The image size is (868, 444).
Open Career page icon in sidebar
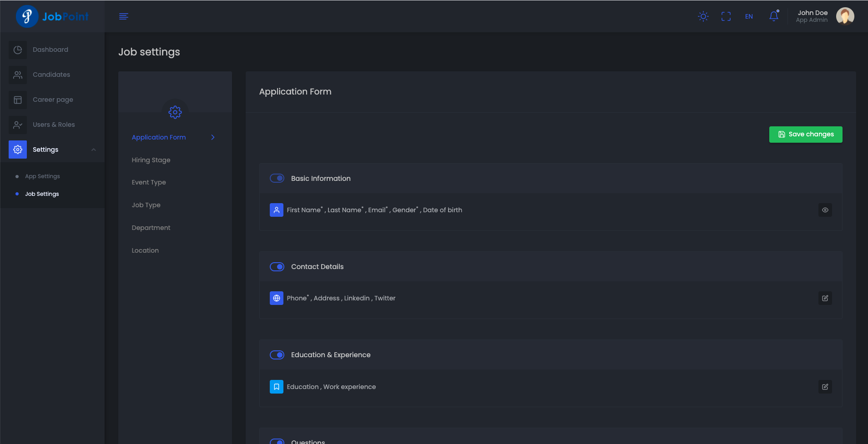[x=18, y=100]
